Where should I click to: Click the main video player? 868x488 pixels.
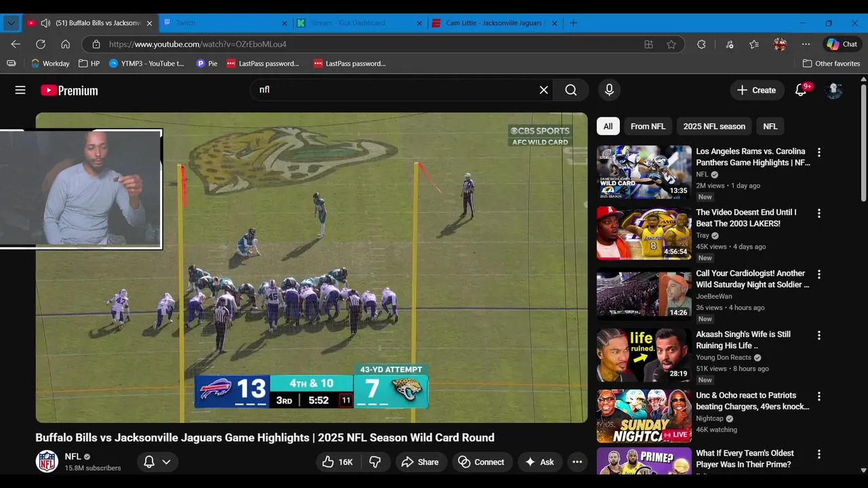click(x=312, y=268)
